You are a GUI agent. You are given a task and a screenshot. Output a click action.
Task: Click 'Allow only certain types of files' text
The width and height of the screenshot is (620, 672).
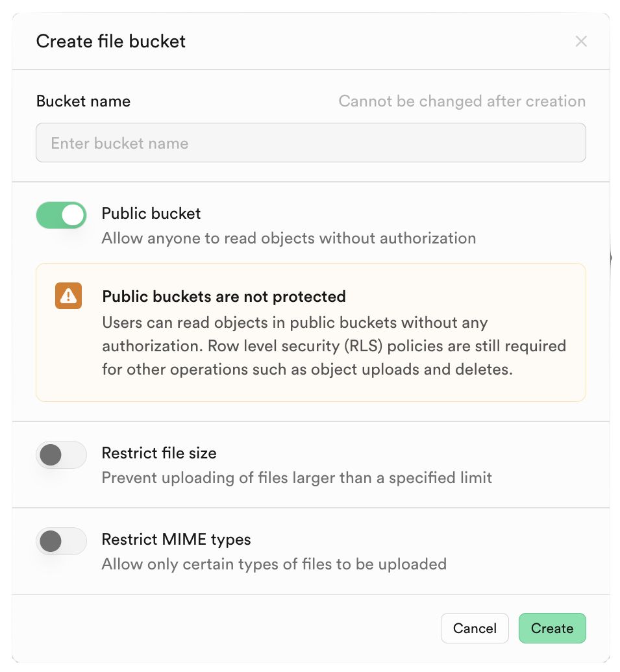274,564
